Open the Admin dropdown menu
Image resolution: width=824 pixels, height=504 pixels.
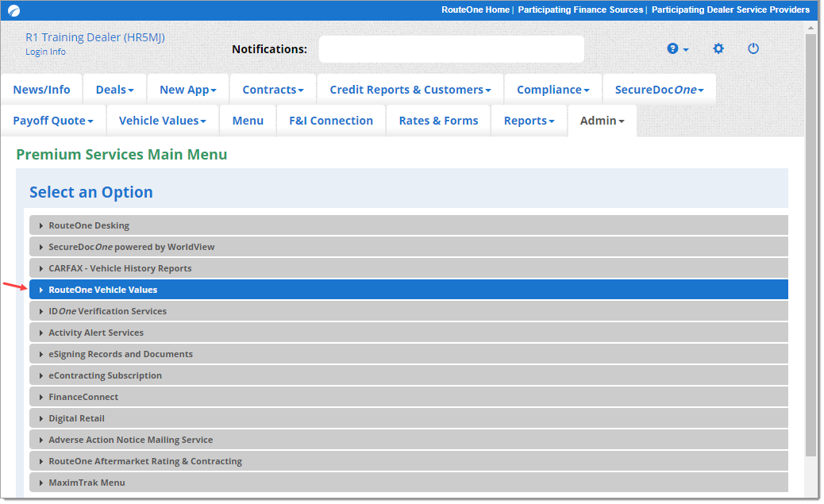tap(602, 121)
